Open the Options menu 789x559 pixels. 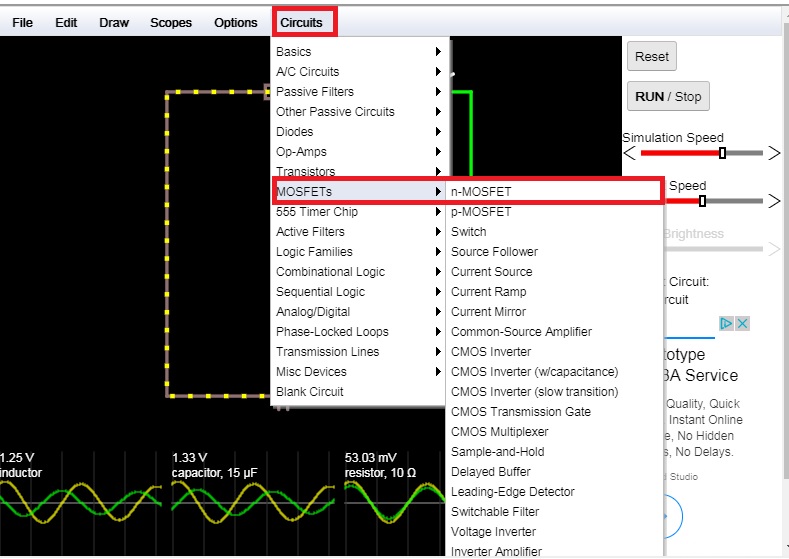[235, 22]
